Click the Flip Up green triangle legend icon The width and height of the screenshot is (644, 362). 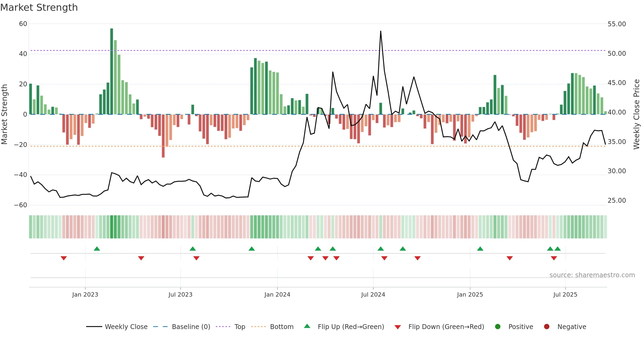pos(307,326)
